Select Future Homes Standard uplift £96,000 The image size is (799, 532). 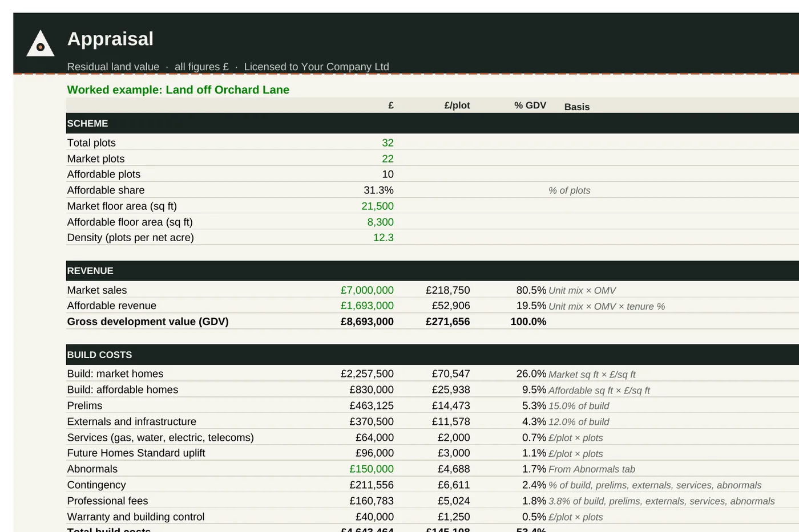[374, 453]
